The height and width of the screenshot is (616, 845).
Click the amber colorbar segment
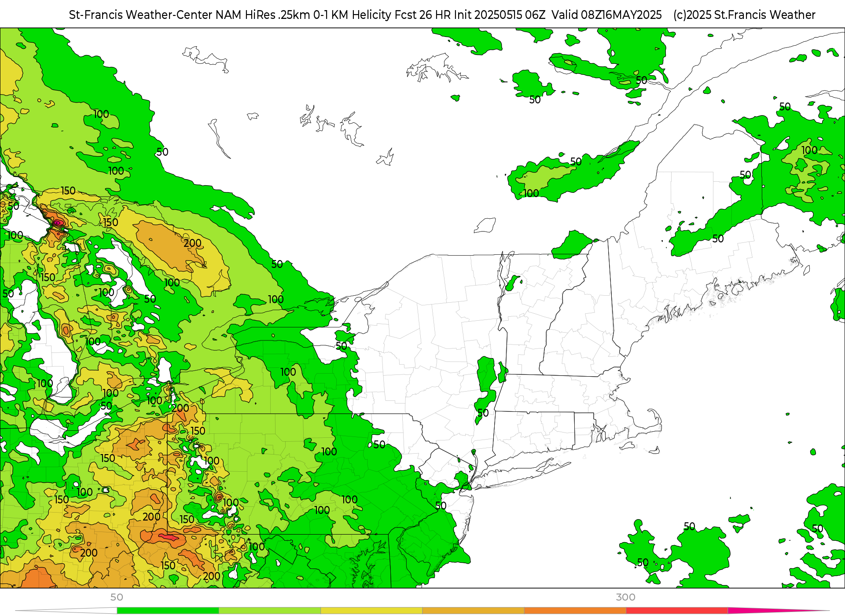coord(473,611)
